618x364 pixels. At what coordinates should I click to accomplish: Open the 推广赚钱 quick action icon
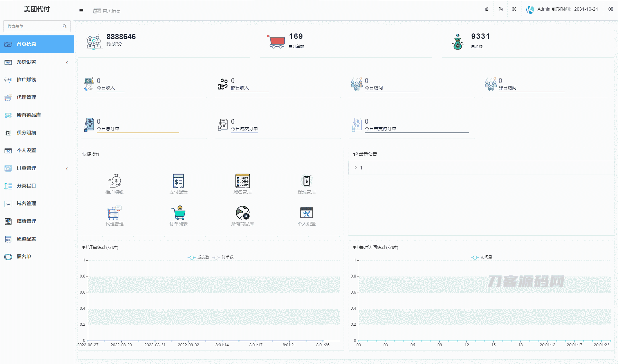coord(115,181)
